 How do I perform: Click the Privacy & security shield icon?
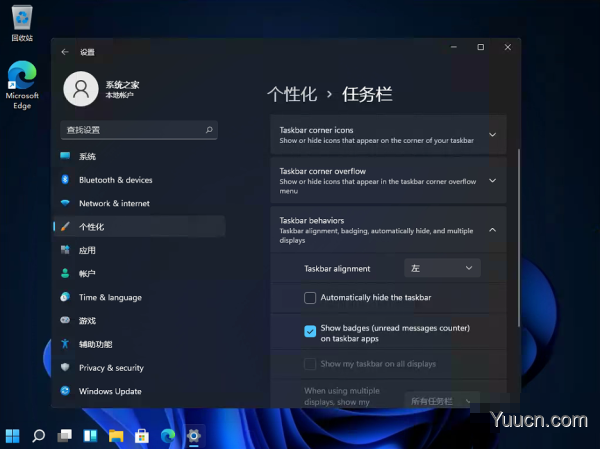pyautogui.click(x=65, y=367)
